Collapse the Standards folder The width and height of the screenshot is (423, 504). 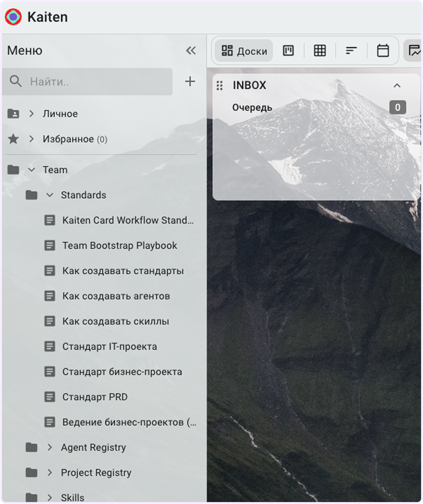coord(50,195)
